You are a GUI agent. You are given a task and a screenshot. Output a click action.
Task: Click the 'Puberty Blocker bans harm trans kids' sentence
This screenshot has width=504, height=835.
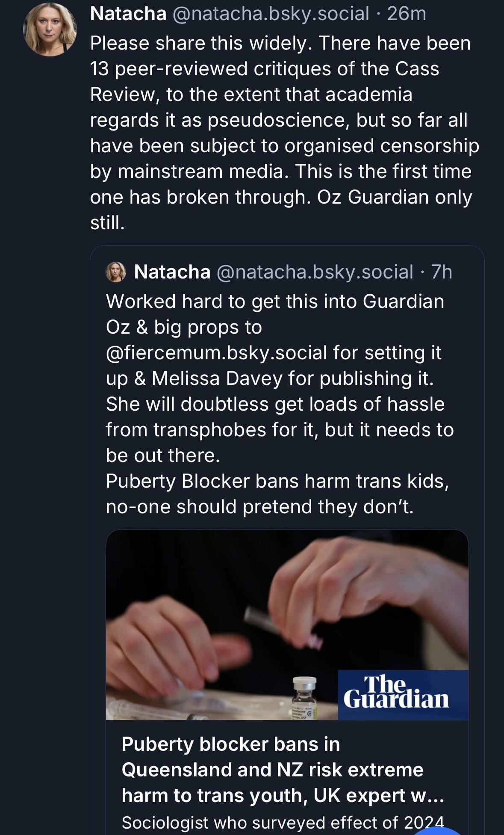coord(277,481)
